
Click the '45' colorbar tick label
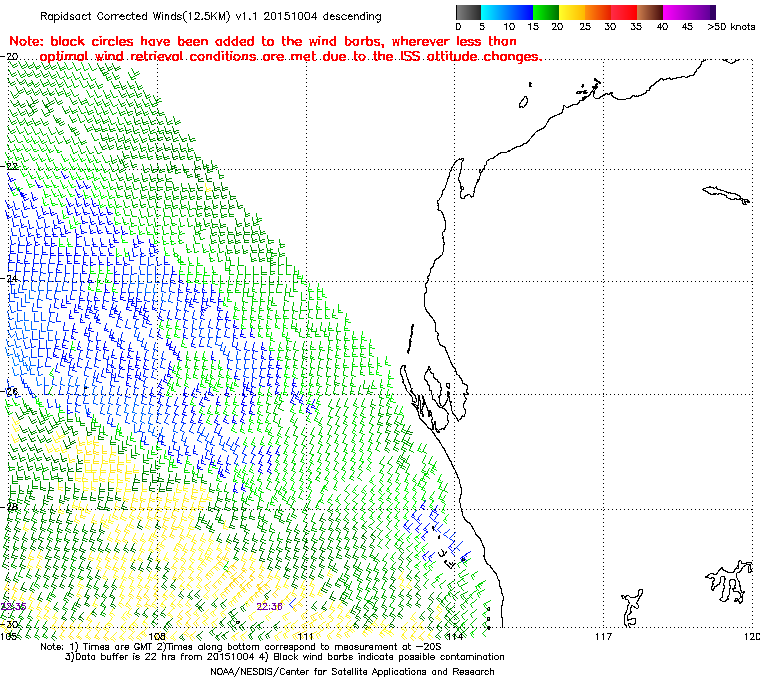(687, 27)
